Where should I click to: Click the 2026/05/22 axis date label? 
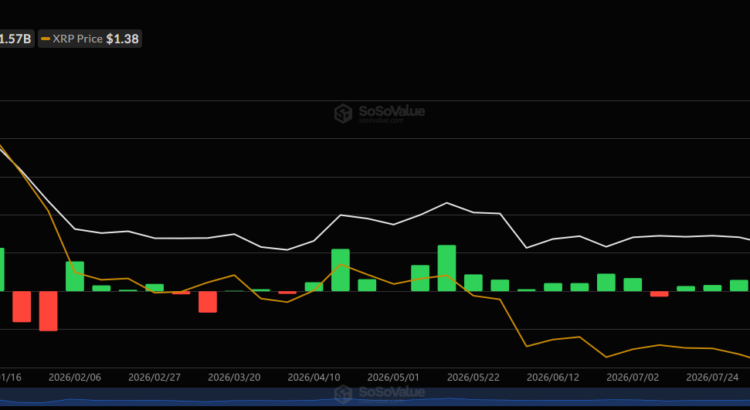pyautogui.click(x=474, y=377)
